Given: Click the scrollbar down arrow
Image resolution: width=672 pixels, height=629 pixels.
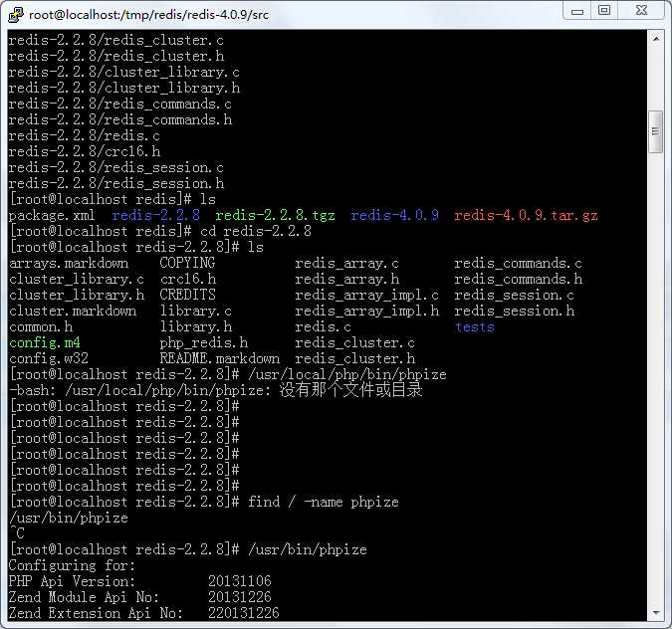Looking at the screenshot, I should [656, 613].
